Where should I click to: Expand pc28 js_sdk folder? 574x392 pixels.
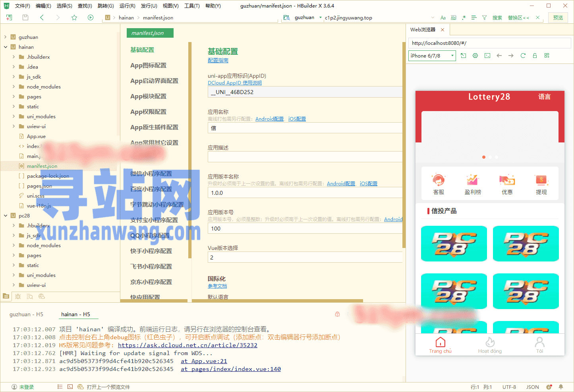[14, 235]
